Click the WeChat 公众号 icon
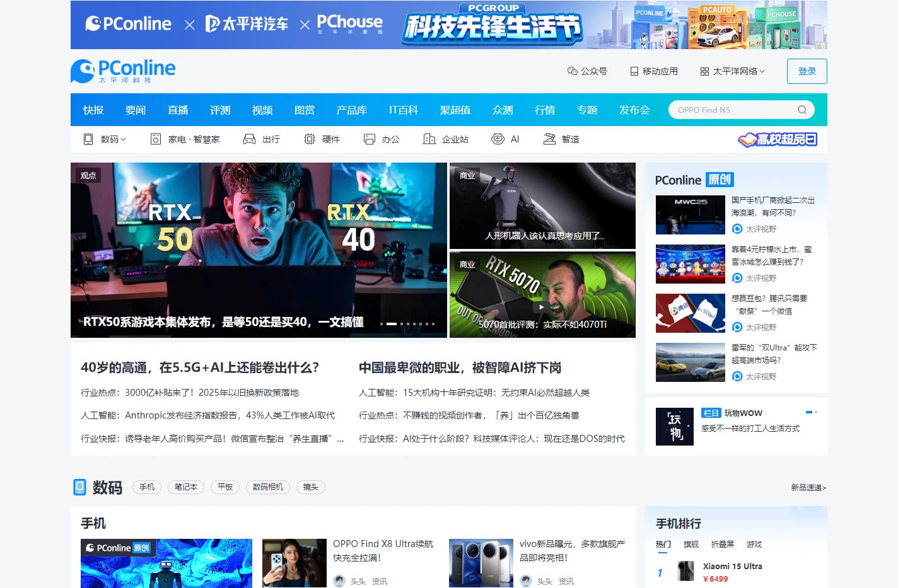Screen dimensions: 898x588 point(572,71)
